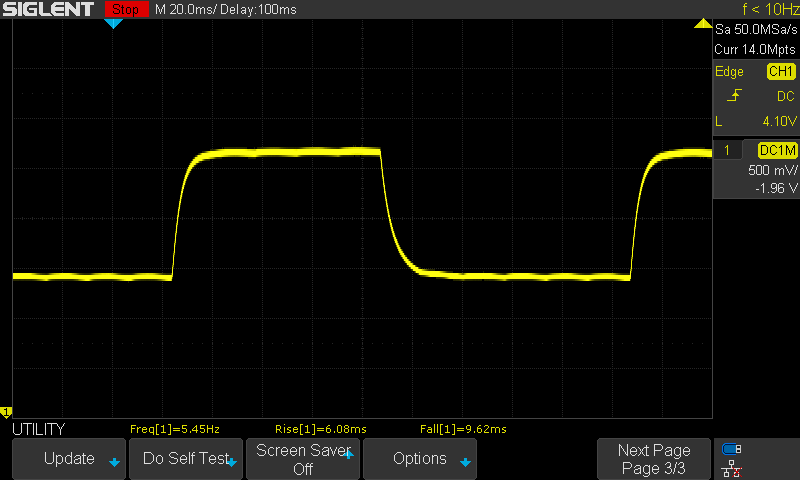800x480 pixels.
Task: Click the rising edge slope icon
Action: tap(734, 95)
